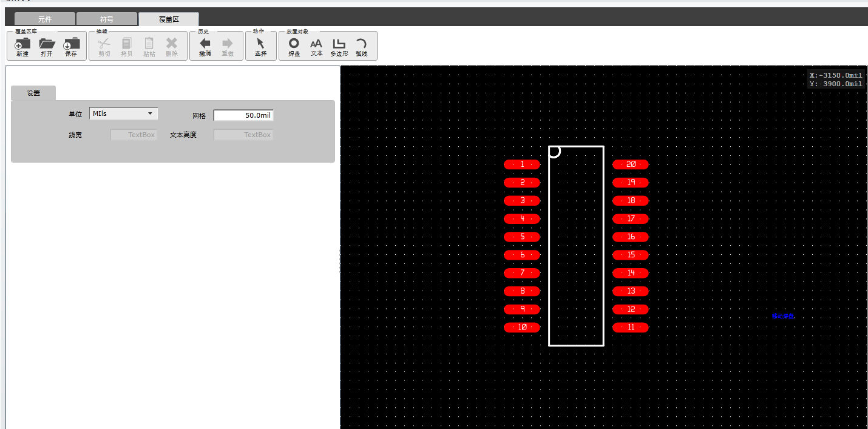This screenshot has width=868, height=429.
Task: Select pad 15 on the canvas
Action: coord(631,255)
